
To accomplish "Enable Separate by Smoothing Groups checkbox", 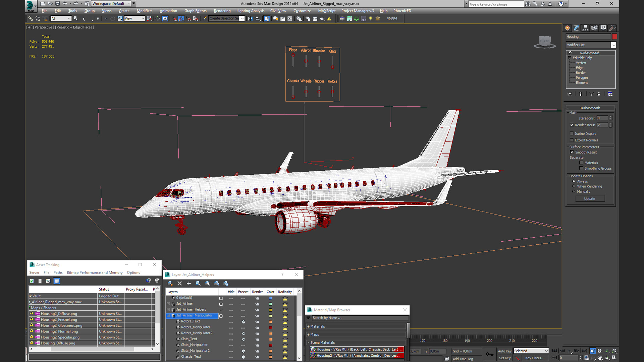I will click(x=581, y=169).
